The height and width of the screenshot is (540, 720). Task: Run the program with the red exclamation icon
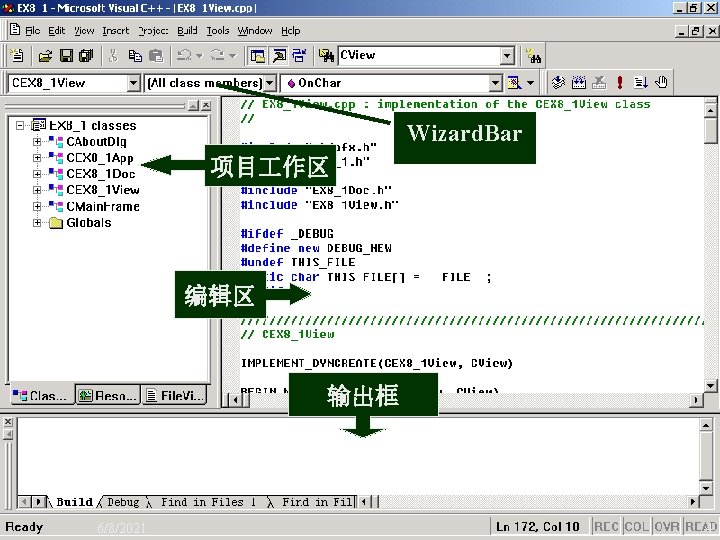click(620, 83)
